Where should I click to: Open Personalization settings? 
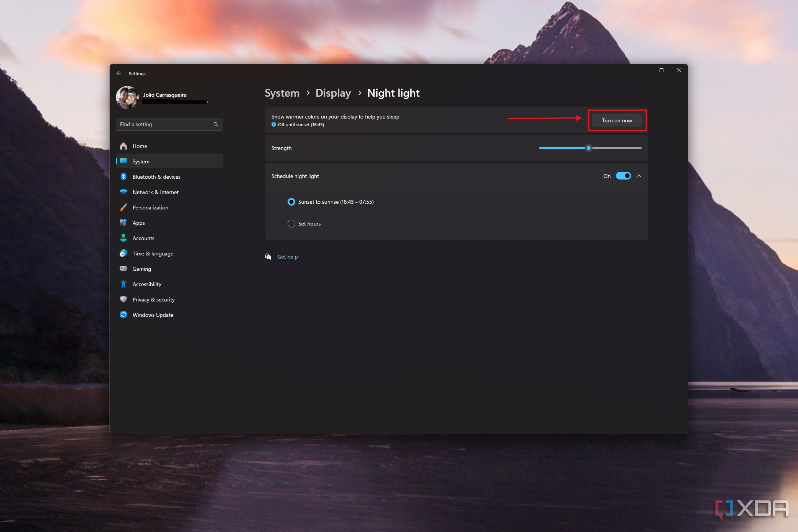pos(150,207)
